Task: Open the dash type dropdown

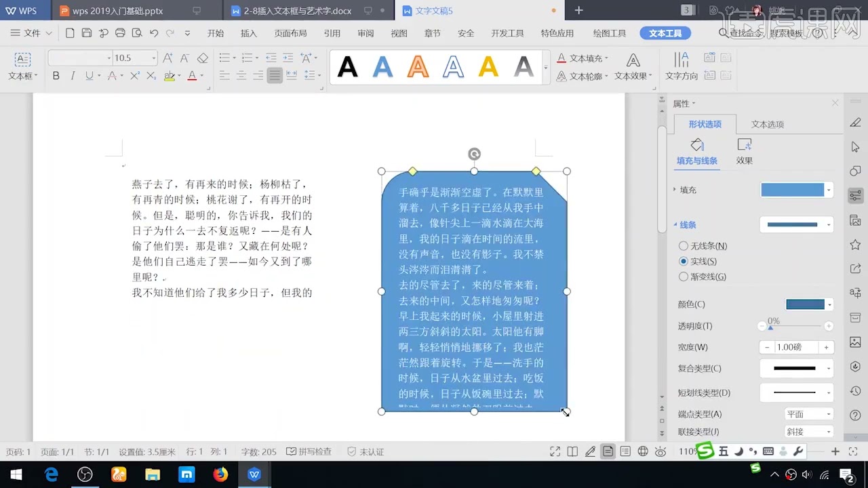Action: point(797,392)
